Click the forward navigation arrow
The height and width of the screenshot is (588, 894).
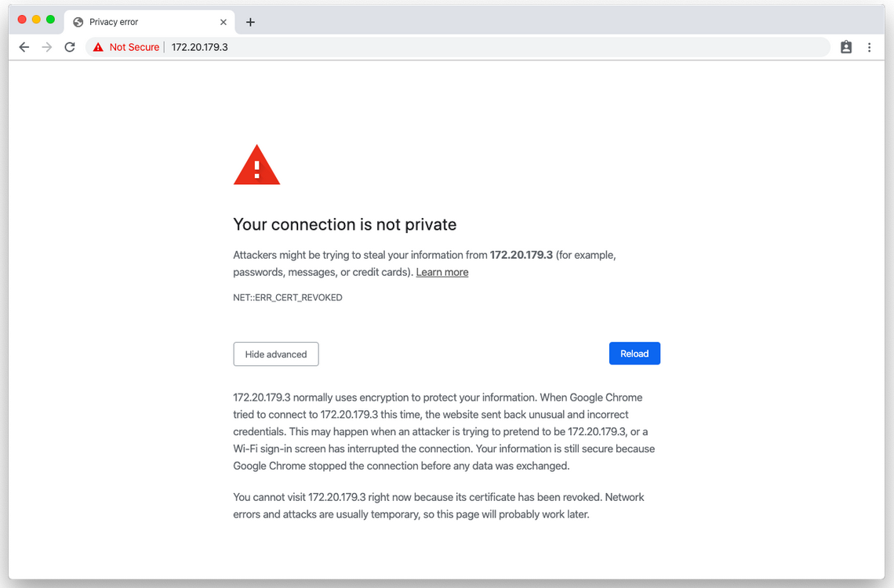tap(47, 47)
